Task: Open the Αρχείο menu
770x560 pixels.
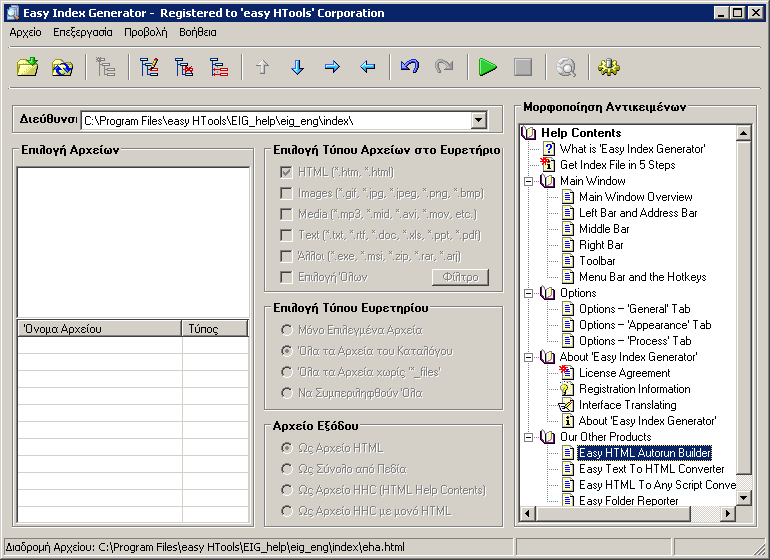Action: 26,32
